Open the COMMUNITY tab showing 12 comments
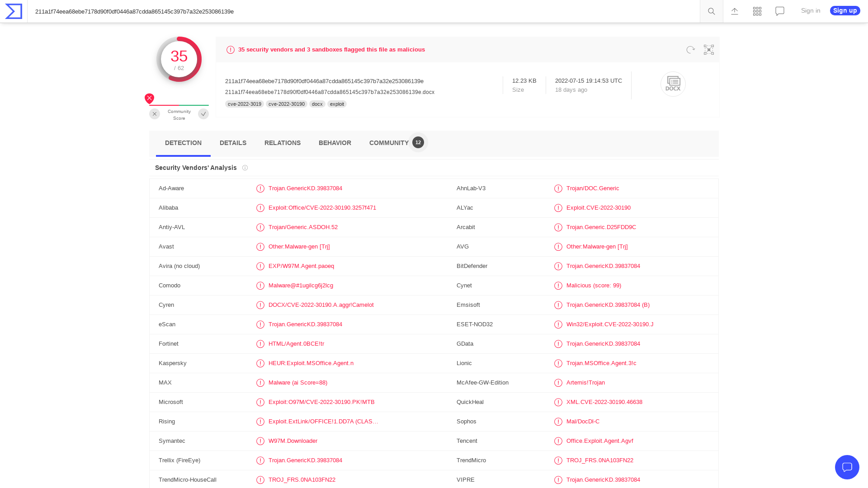Screen dimensions: 868x488 (389, 143)
